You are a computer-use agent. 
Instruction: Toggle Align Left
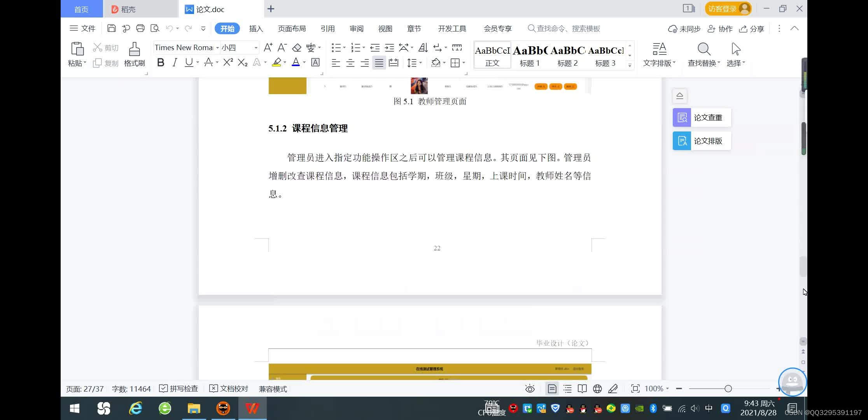click(x=336, y=63)
